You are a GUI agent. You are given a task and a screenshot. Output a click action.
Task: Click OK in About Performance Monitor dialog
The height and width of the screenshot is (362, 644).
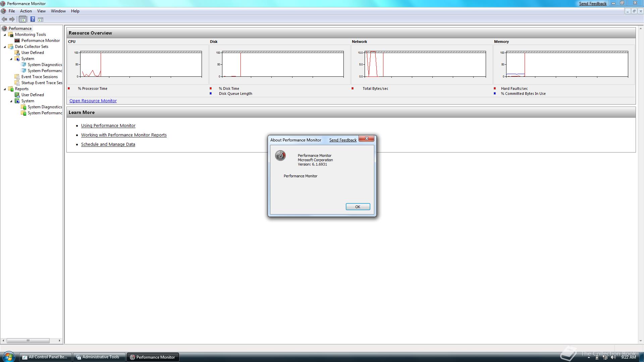358,207
